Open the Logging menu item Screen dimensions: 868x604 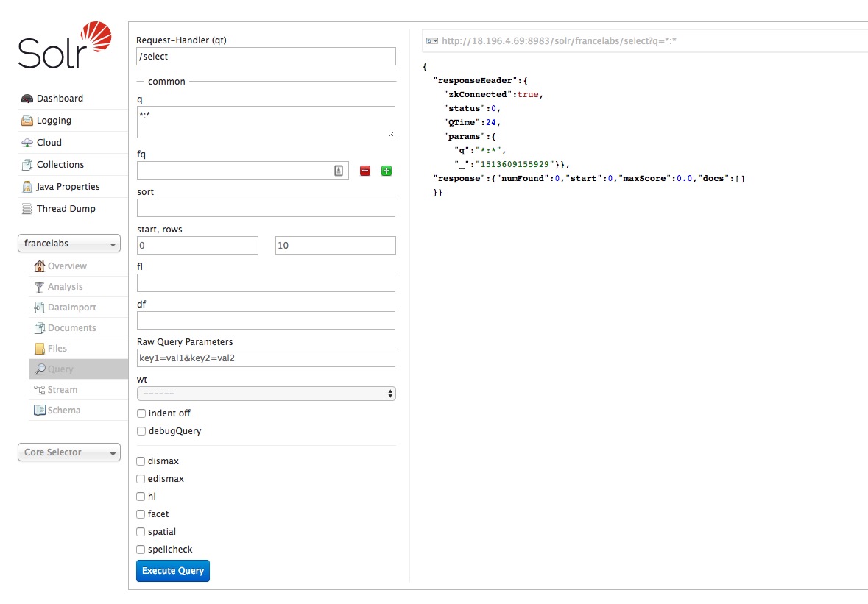coord(54,121)
